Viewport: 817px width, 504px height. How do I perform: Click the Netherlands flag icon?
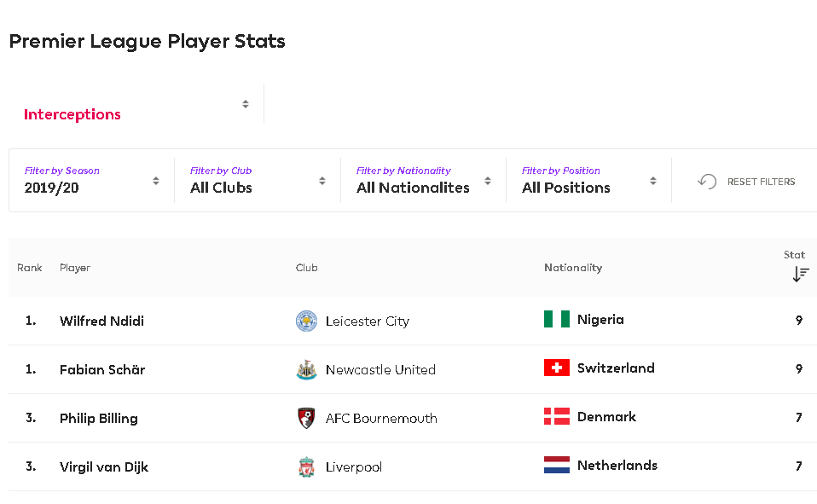[557, 465]
